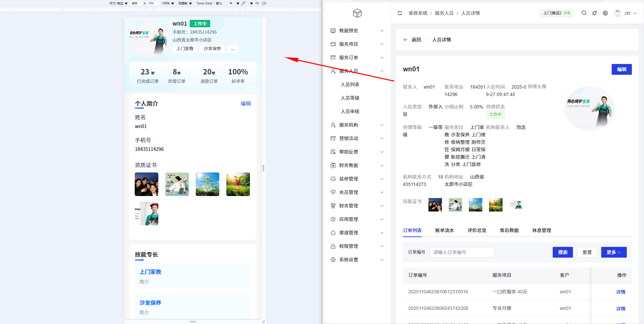This screenshot has height=324, width=644.
Task: Open the 100% zoom dropdown in device toolbar
Action: point(168,3)
